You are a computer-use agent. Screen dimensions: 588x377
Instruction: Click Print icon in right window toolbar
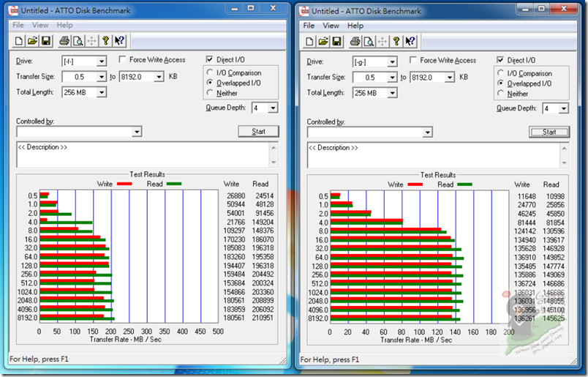tap(355, 41)
